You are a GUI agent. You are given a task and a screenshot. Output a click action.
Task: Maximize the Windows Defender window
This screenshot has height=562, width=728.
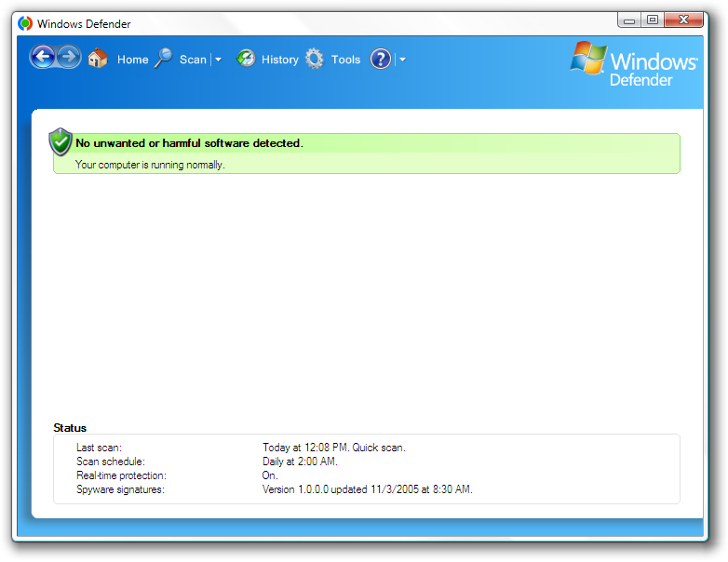[x=653, y=20]
